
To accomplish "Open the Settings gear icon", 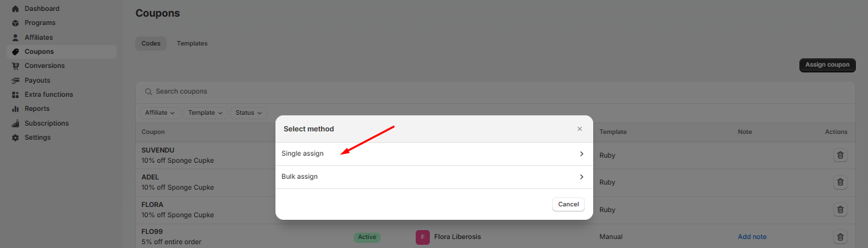I will [x=15, y=138].
